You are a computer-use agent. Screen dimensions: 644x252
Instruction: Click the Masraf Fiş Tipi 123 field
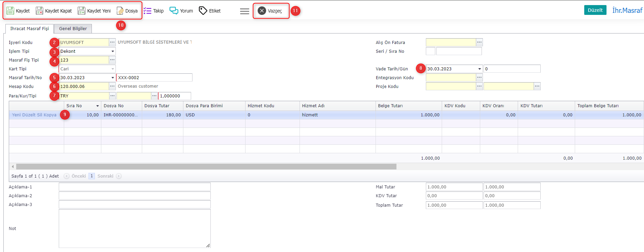pos(84,60)
